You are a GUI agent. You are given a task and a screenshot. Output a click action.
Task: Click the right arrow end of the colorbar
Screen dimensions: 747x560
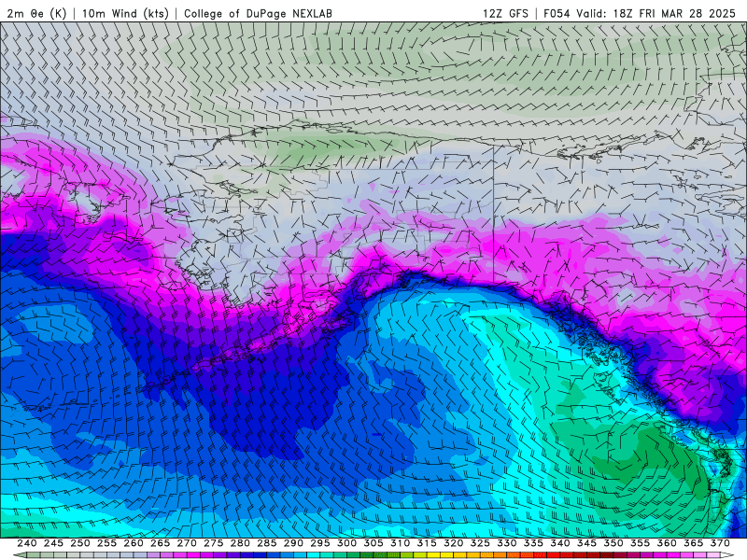coord(727,555)
